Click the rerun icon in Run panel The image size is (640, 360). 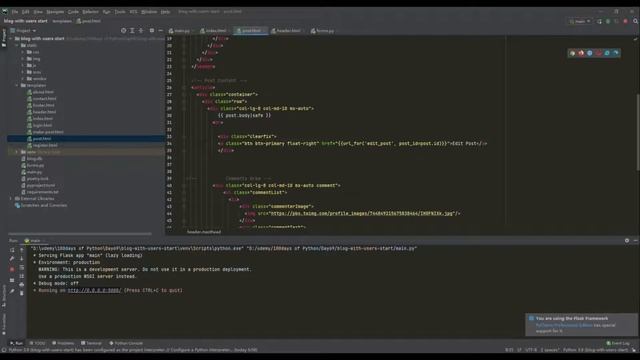click(x=12, y=250)
